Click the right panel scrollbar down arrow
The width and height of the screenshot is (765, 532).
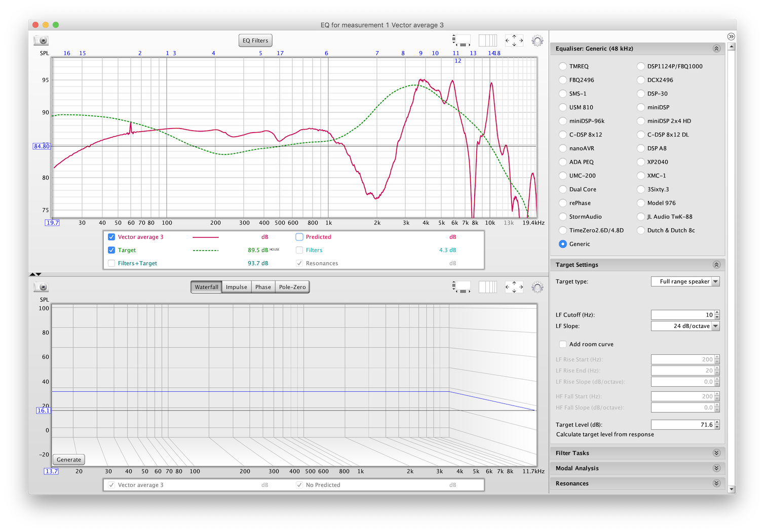pos(731,489)
